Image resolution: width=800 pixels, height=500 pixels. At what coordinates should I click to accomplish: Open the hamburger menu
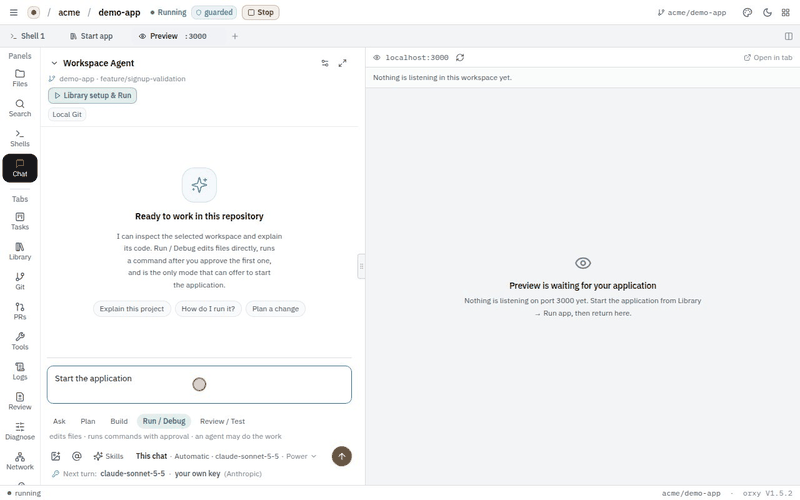pos(14,12)
